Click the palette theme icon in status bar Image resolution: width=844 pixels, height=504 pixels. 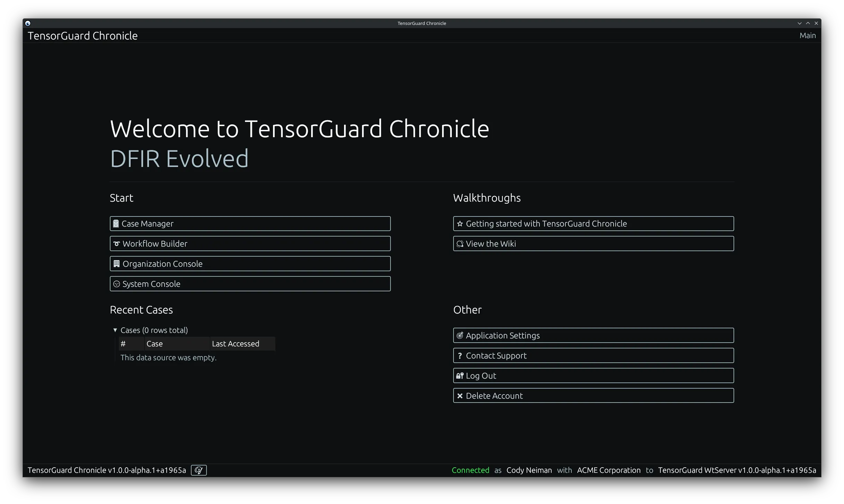[198, 470]
